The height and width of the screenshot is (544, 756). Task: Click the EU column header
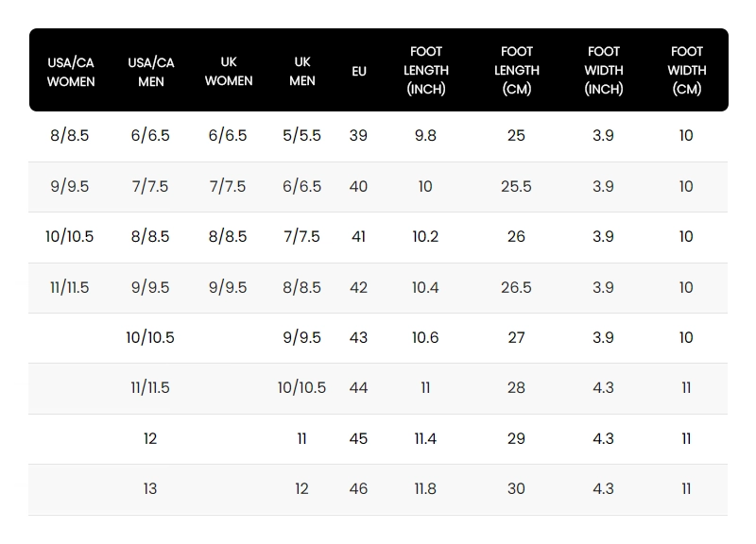(x=359, y=72)
